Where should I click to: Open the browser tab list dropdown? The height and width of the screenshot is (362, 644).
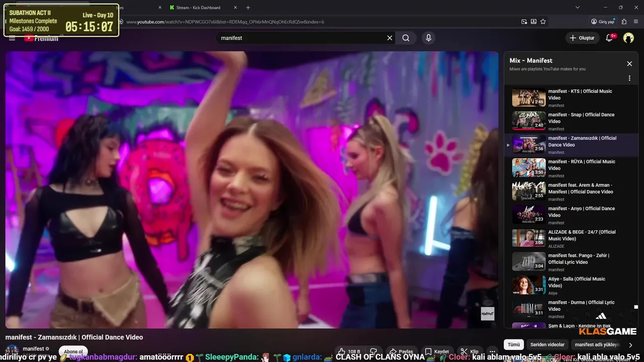tap(577, 8)
